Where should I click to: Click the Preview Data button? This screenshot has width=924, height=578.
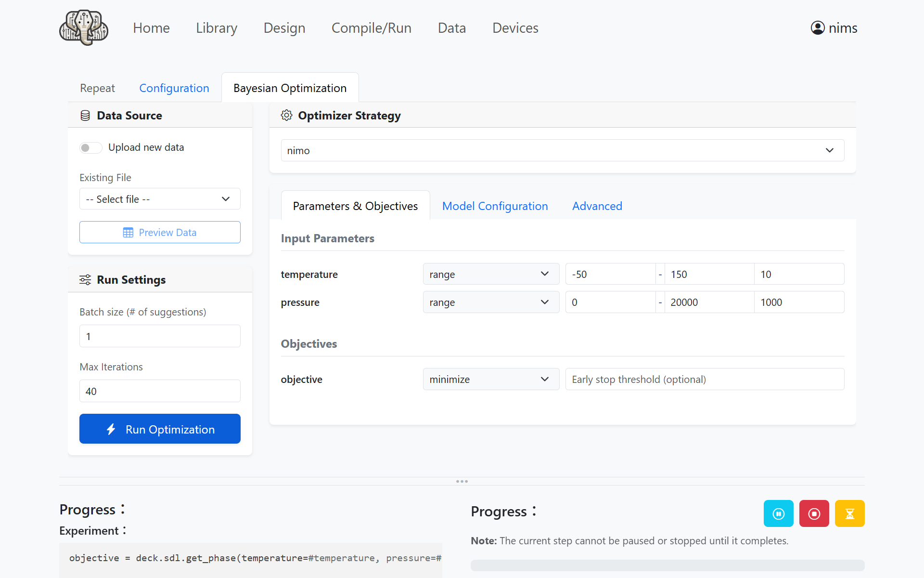[160, 233]
